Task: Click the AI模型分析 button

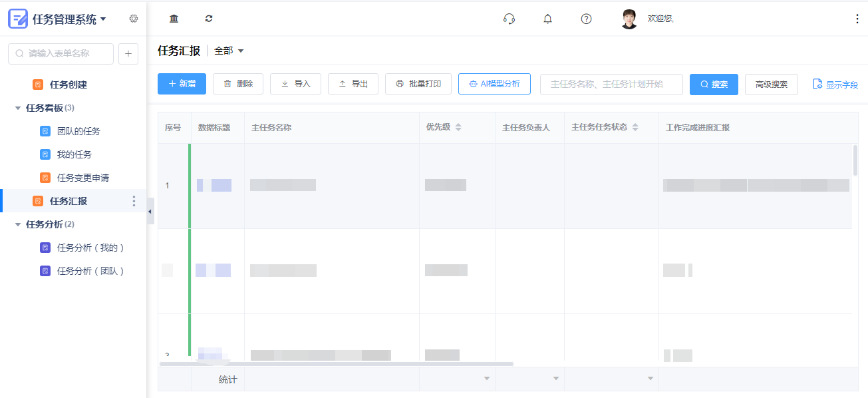Action: [x=494, y=84]
